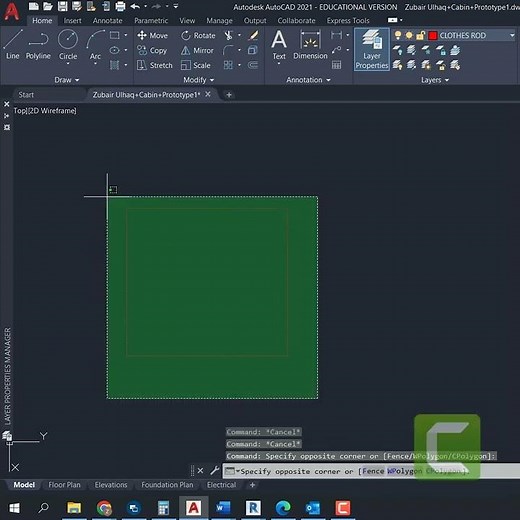Expand the Draw panel

coord(67,80)
